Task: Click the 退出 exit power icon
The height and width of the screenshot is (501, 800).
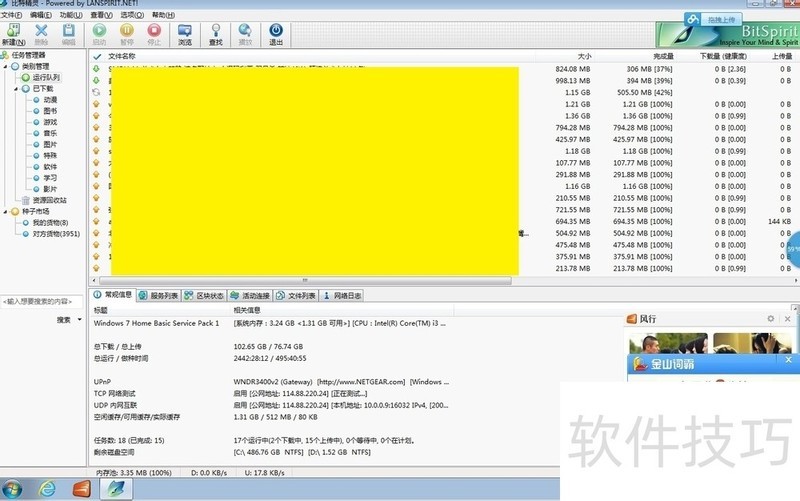Action: pos(276,34)
